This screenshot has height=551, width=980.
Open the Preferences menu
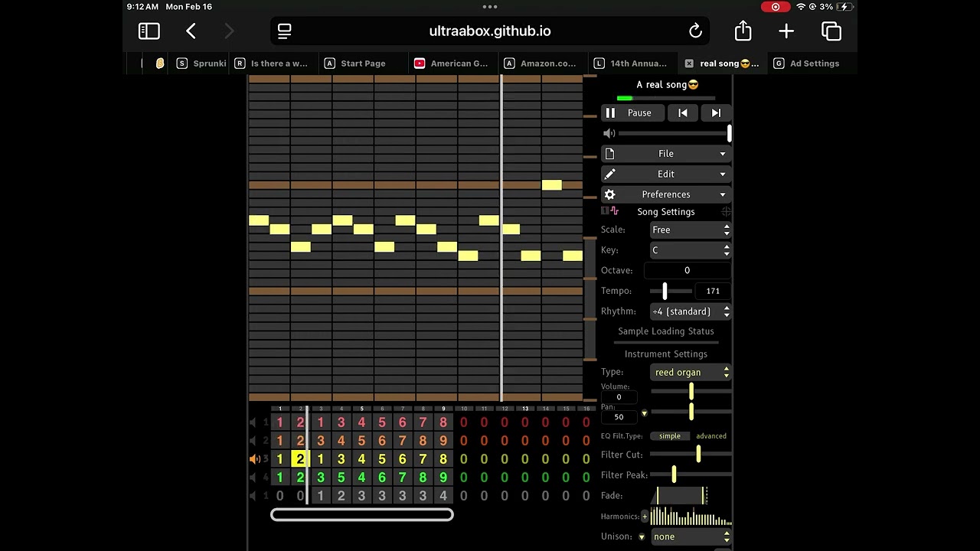666,194
